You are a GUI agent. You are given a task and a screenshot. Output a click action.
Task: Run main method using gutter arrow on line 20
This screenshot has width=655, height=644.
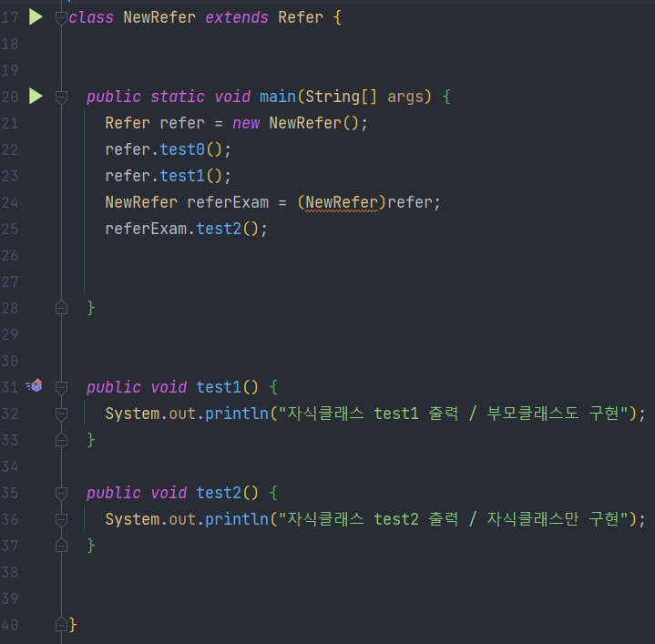click(36, 97)
